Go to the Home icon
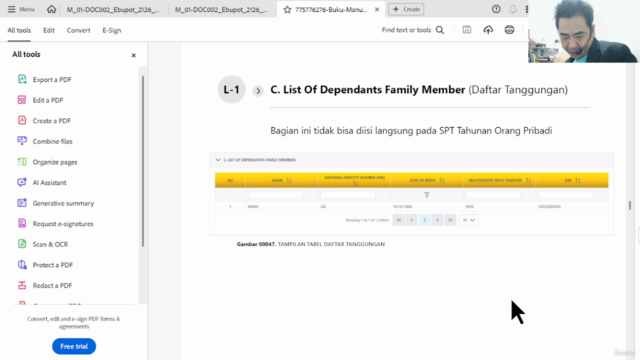This screenshot has width=640, height=360. tap(51, 9)
